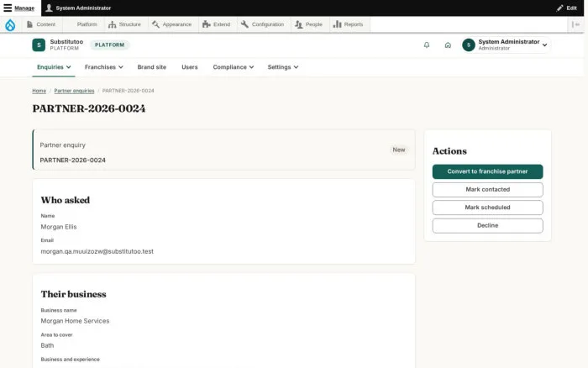Click the Home breadcrumb link

click(39, 91)
